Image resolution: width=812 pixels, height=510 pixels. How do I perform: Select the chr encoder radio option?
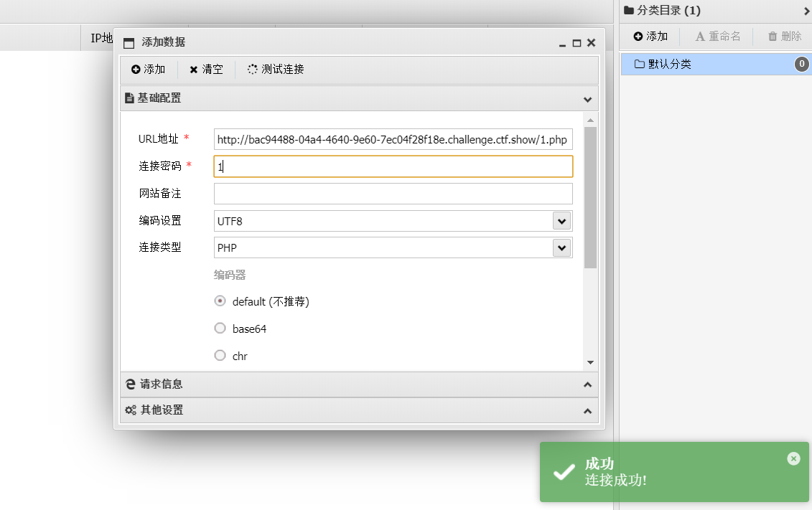tap(220, 355)
